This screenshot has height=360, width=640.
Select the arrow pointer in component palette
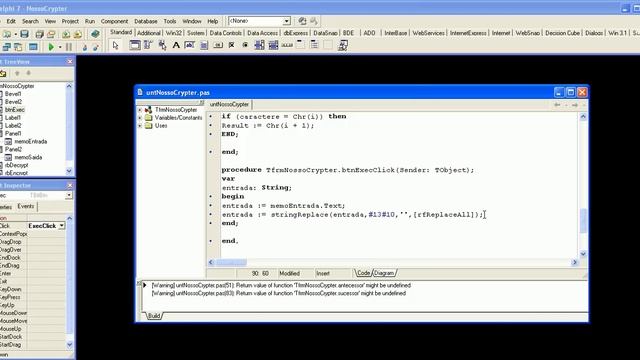[116, 45]
